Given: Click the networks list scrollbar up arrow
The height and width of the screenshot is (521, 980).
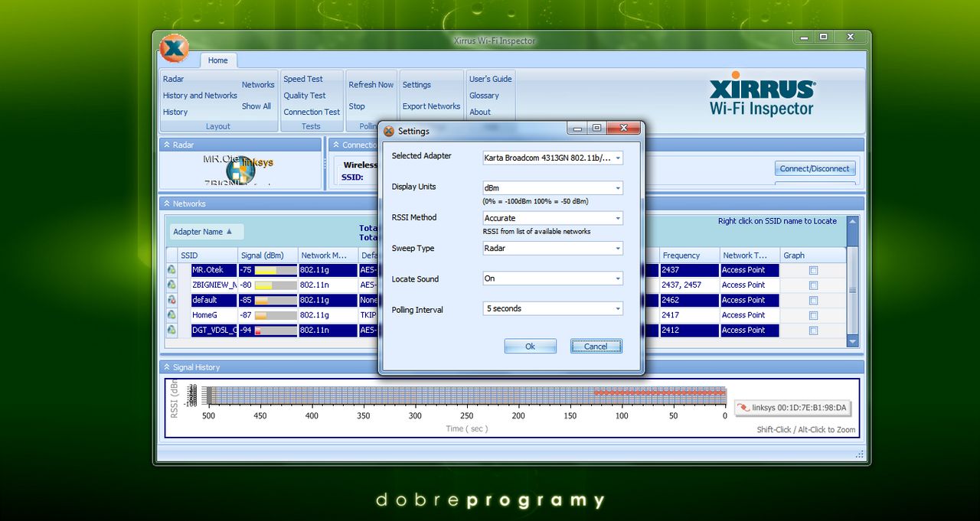Looking at the screenshot, I should 852,222.
